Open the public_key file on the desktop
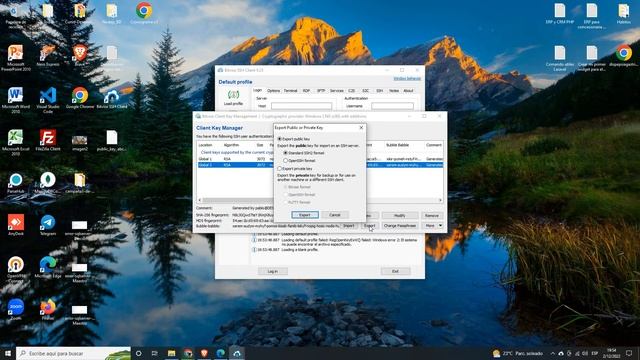The width and height of the screenshot is (640, 360). tap(112, 140)
